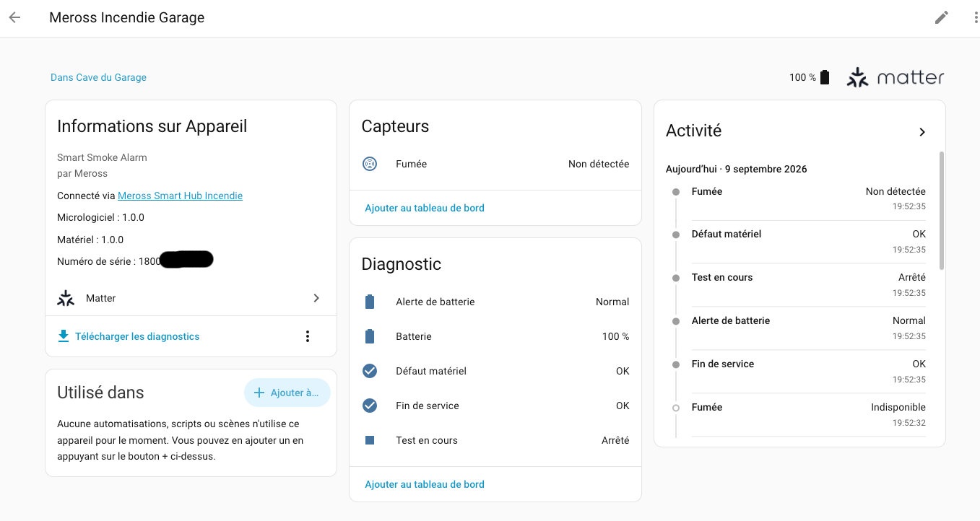Open the Défaut matériel diagnostic row

coord(495,371)
